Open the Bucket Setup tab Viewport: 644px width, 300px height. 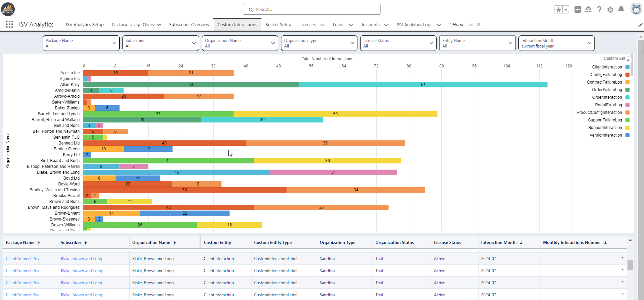[x=278, y=25]
